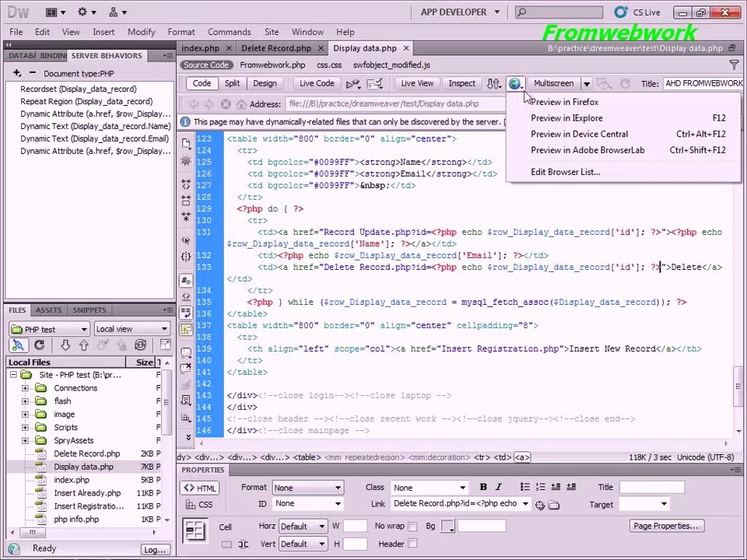Open the Local view dropdown

[x=132, y=329]
